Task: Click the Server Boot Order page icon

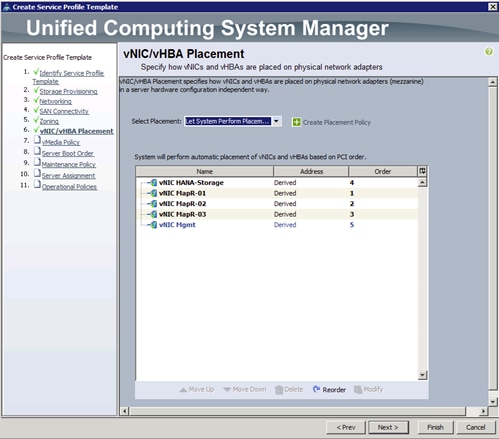Action: 37,151
